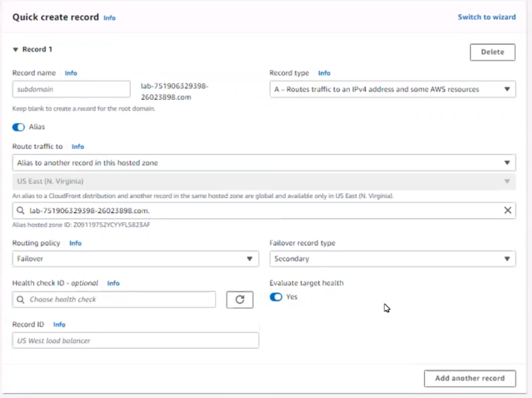Open Info link beside Record ID
This screenshot has height=398, width=532.
tap(59, 325)
